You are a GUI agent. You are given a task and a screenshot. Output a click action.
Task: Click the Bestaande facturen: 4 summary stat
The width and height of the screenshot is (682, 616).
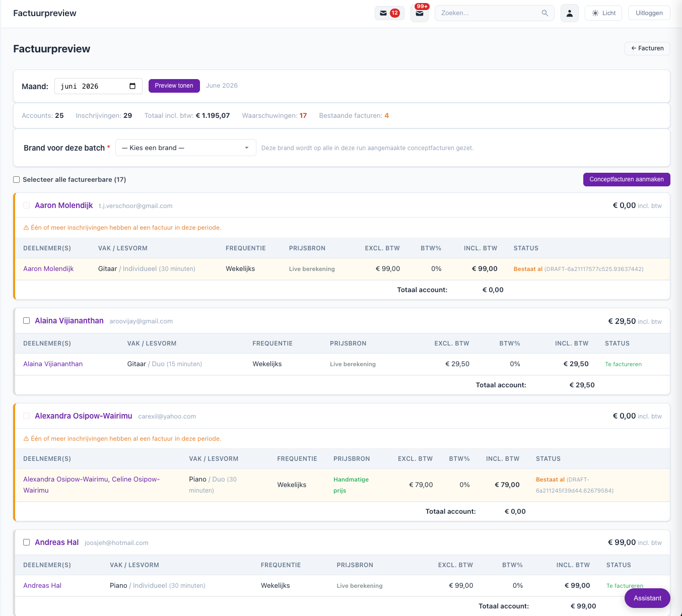pos(354,115)
